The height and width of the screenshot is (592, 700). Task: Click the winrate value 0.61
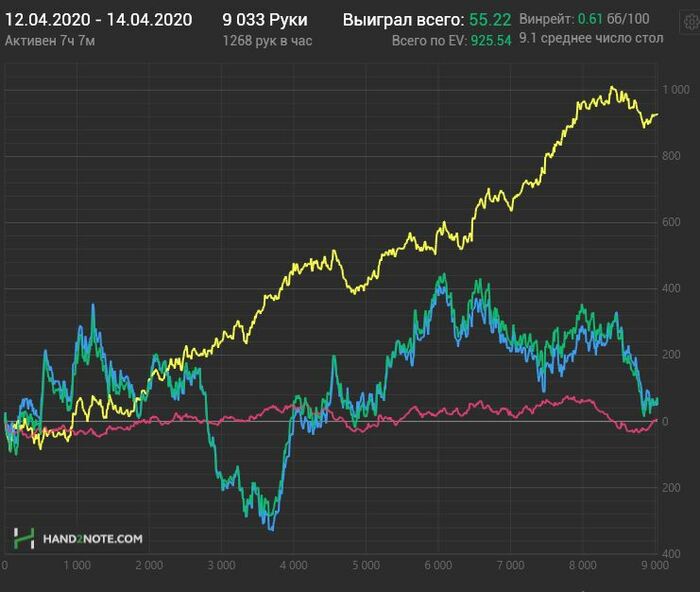[590, 19]
